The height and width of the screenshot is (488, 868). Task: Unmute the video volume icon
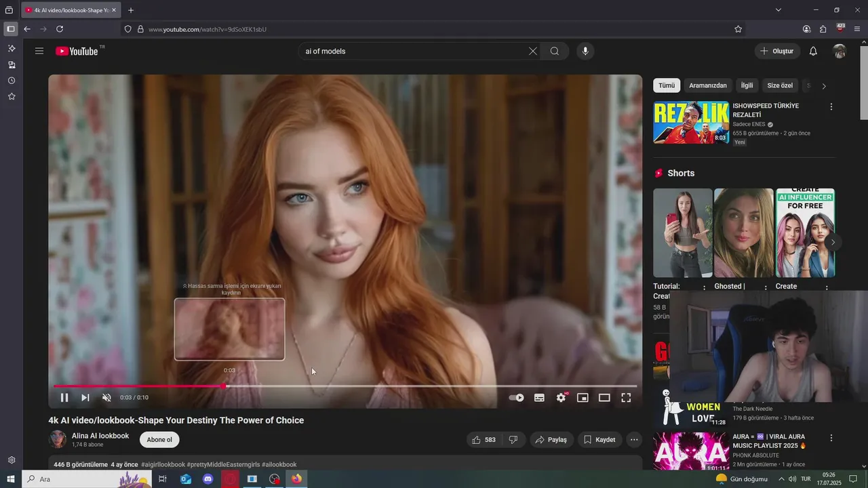tap(106, 398)
